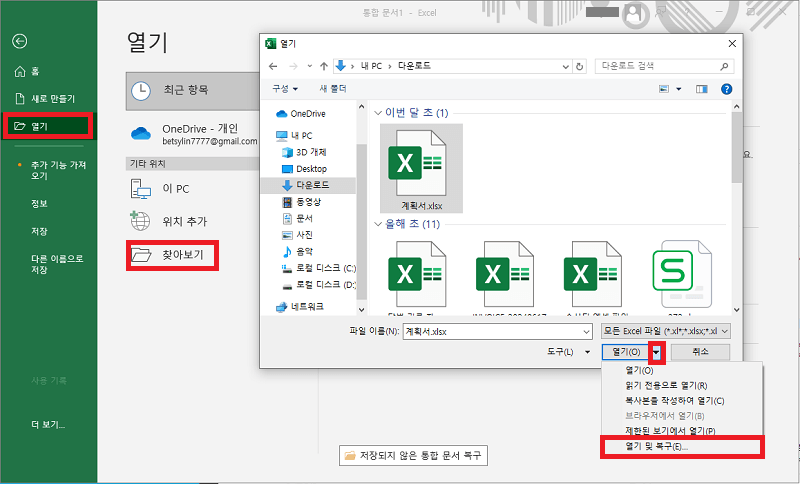The height and width of the screenshot is (484, 800).
Task: Open 더 보기... in the sidebar
Action: [48, 424]
